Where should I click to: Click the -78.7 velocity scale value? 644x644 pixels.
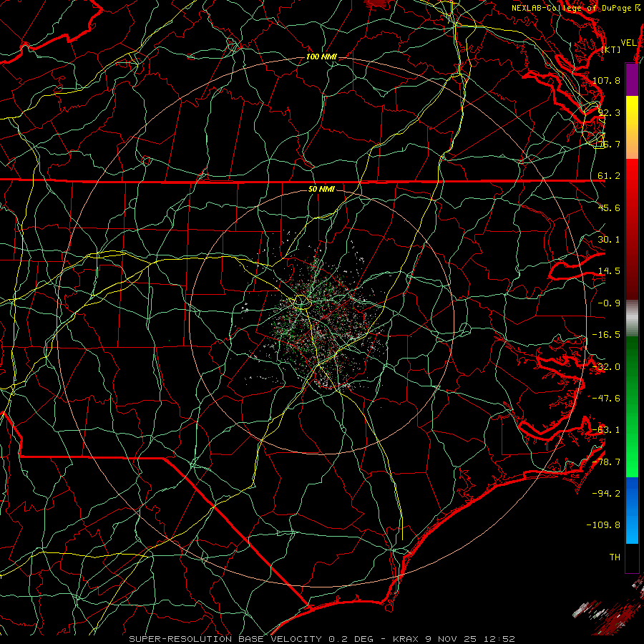click(x=606, y=462)
